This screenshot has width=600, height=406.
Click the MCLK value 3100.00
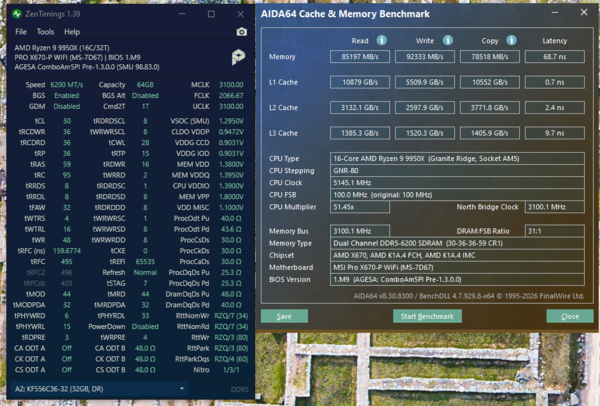pyautogui.click(x=231, y=85)
